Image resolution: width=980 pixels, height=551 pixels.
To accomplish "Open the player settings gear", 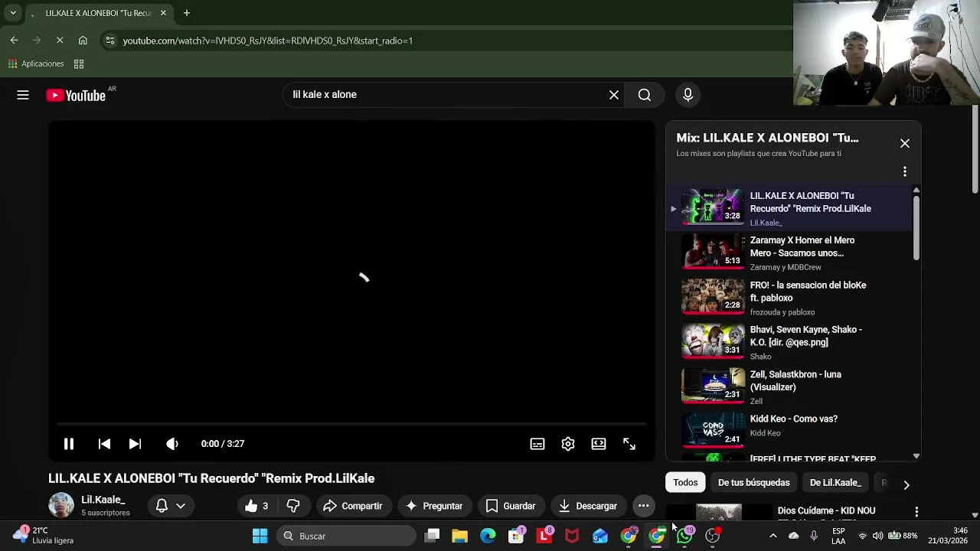I will tap(568, 444).
